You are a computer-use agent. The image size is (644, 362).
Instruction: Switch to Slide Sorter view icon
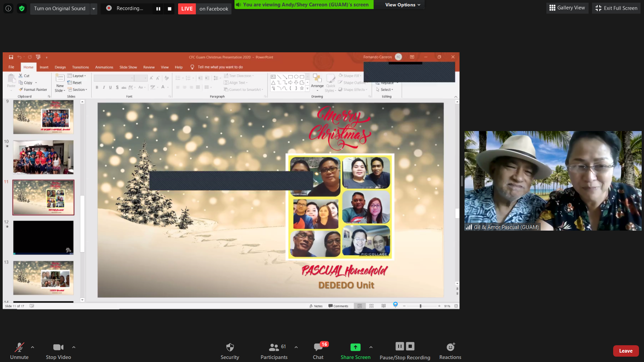(x=371, y=306)
